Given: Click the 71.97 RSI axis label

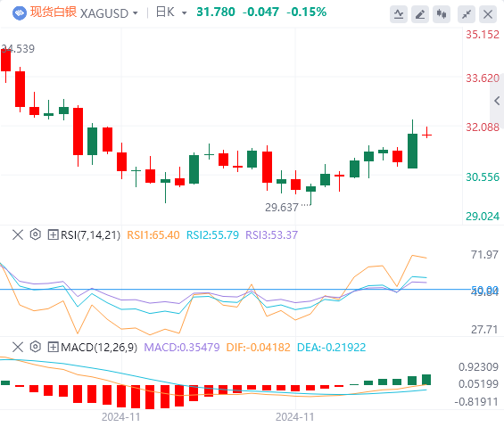Looking at the screenshot, I should tap(484, 255).
